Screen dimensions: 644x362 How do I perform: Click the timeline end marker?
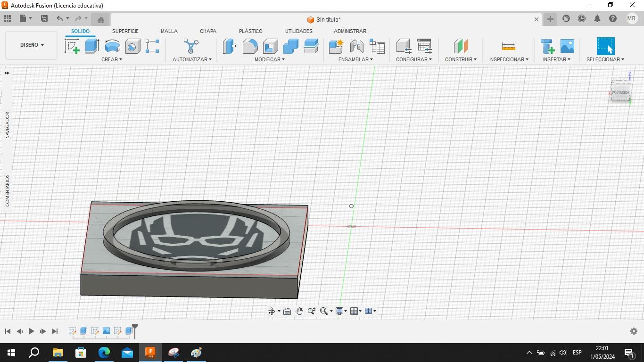point(135,331)
